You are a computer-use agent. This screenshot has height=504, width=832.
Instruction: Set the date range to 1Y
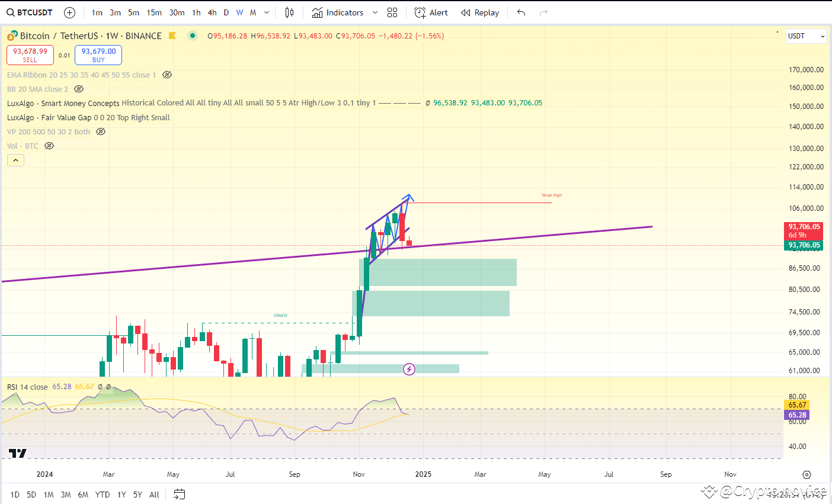[121, 495]
